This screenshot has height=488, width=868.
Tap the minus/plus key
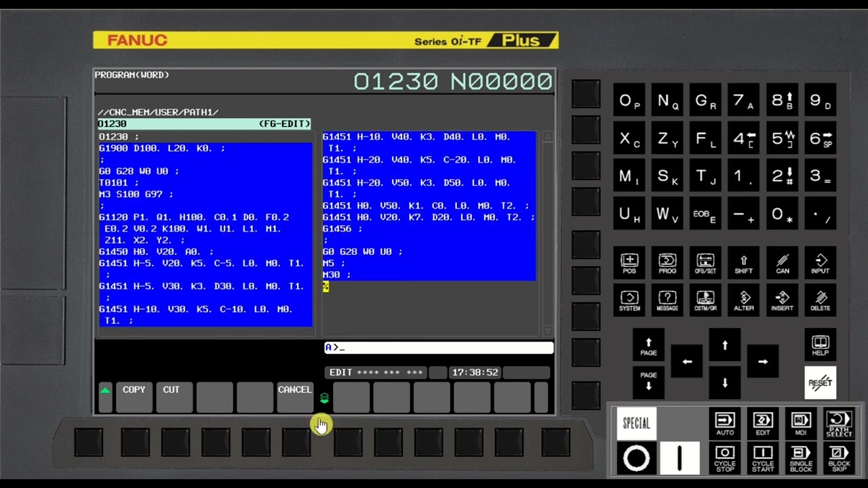(x=743, y=214)
